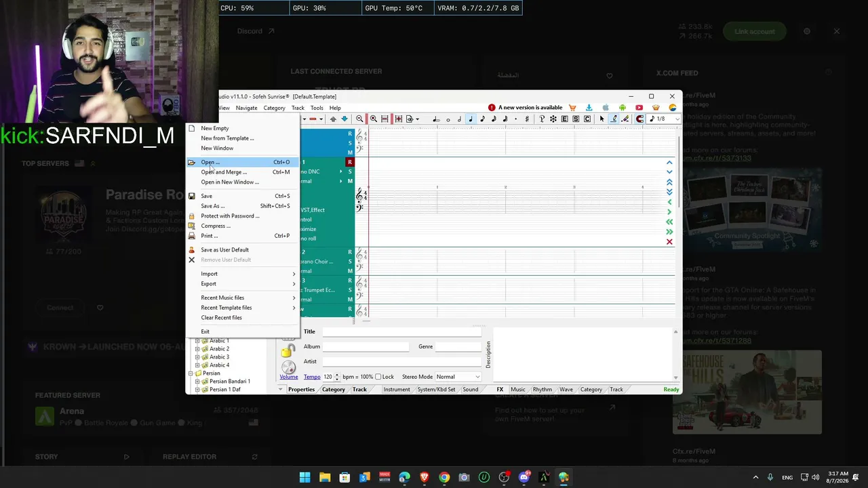Image resolution: width=868 pixels, height=488 pixels.
Task: Toggle the dotted note icon
Action: pyautogui.click(x=516, y=119)
